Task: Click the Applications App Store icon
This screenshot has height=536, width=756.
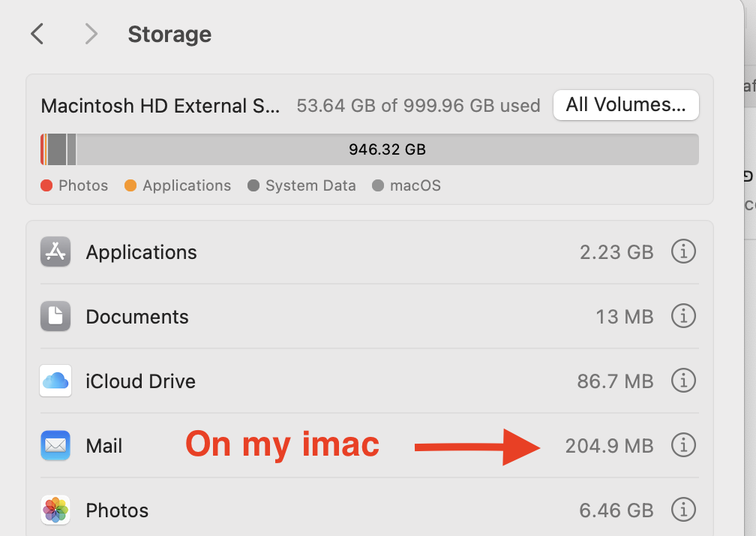Action: click(x=55, y=252)
